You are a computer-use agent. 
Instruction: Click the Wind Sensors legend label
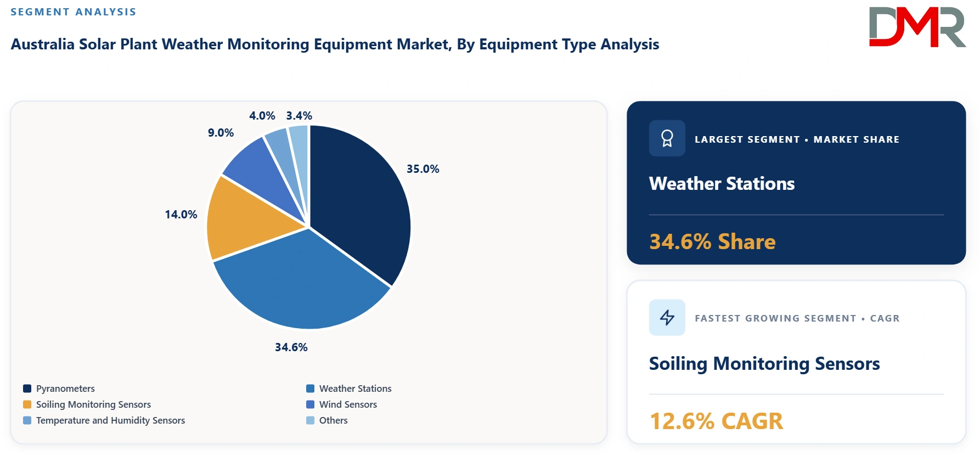click(348, 404)
